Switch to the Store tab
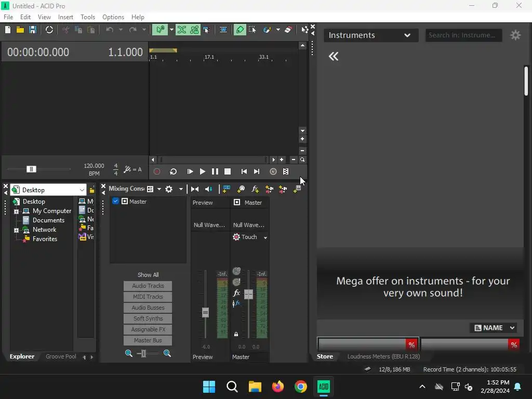Screen dimensions: 532x399 tap(325, 356)
